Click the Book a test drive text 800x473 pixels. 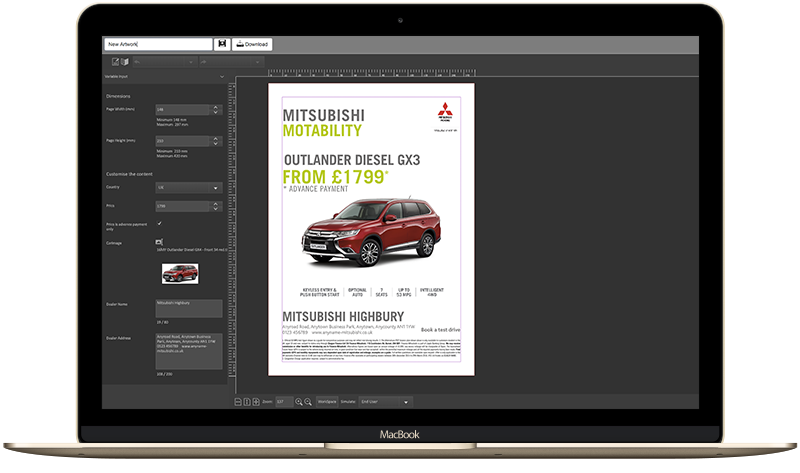[440, 330]
